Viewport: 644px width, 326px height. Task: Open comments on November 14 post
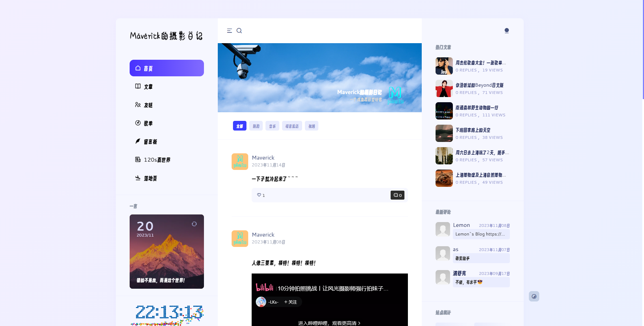pyautogui.click(x=397, y=195)
